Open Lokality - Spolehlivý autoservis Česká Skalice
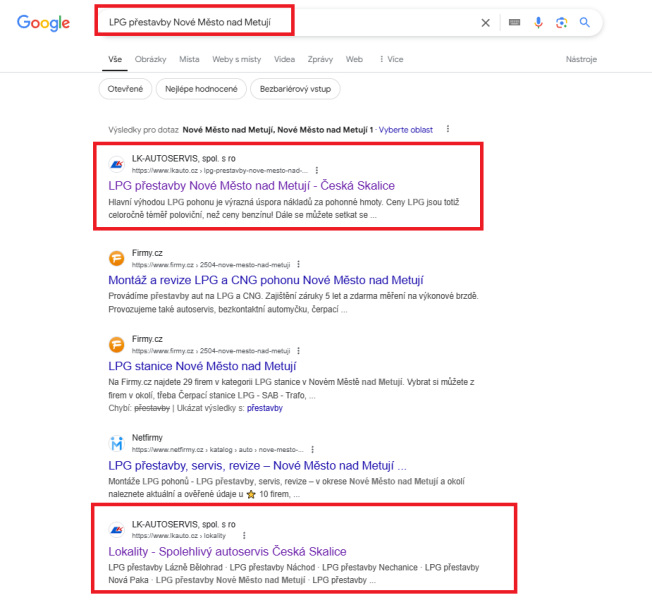 tap(227, 551)
